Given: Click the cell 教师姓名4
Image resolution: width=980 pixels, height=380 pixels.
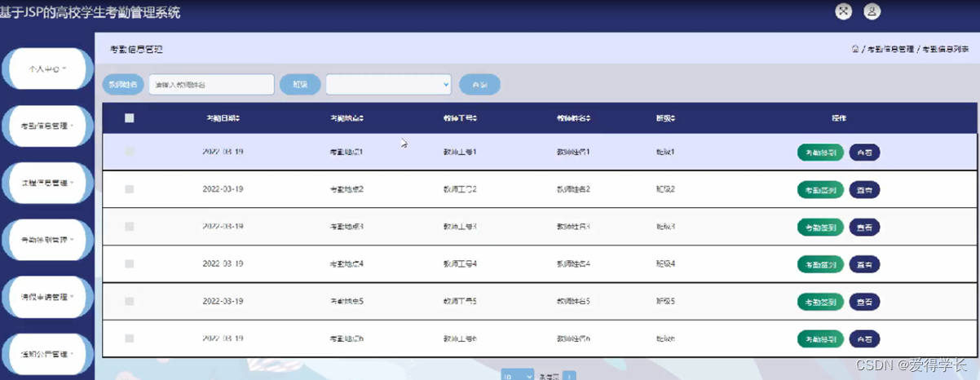Looking at the screenshot, I should (x=573, y=263).
